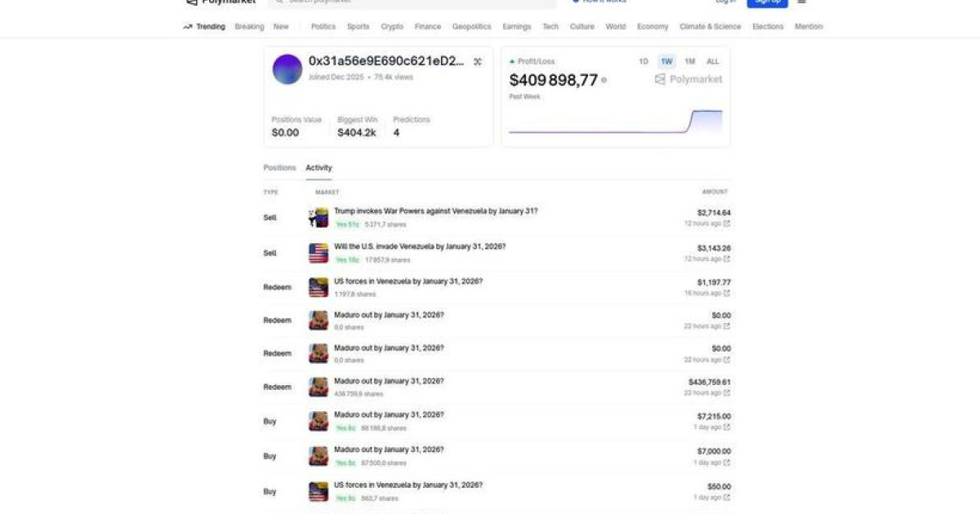The image size is (980, 514).
Task: Click the profile avatar gradient circle
Action: 287,69
